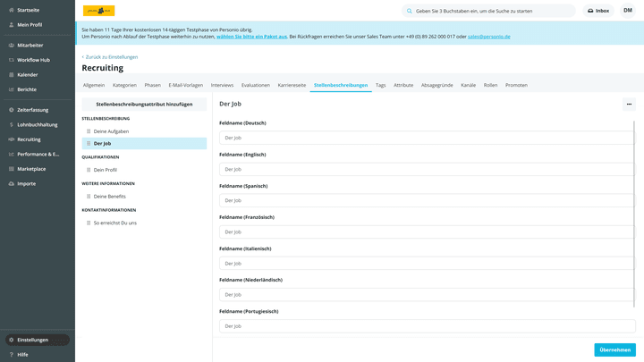The width and height of the screenshot is (644, 362).
Task: Click the Startseite home icon in sidebar
Action: point(11,10)
